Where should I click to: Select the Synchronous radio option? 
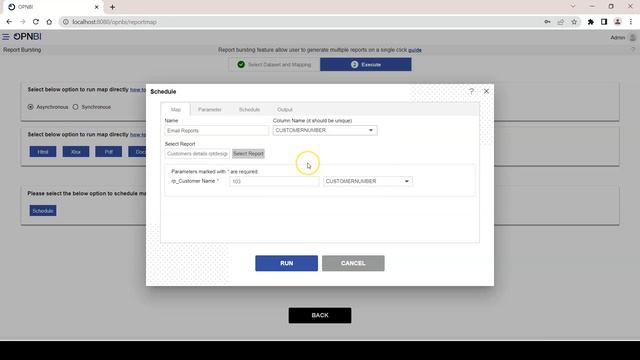75,107
